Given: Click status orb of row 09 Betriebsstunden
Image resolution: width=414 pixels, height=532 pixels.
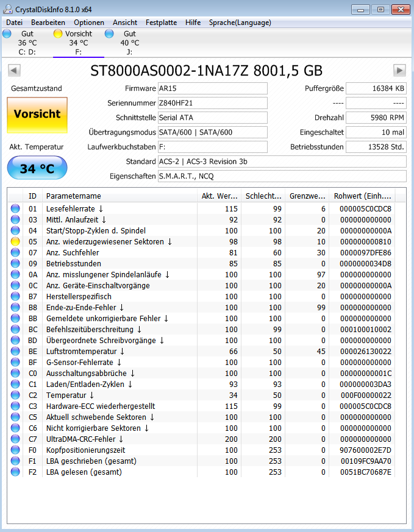Looking at the screenshot, I should tap(15, 263).
